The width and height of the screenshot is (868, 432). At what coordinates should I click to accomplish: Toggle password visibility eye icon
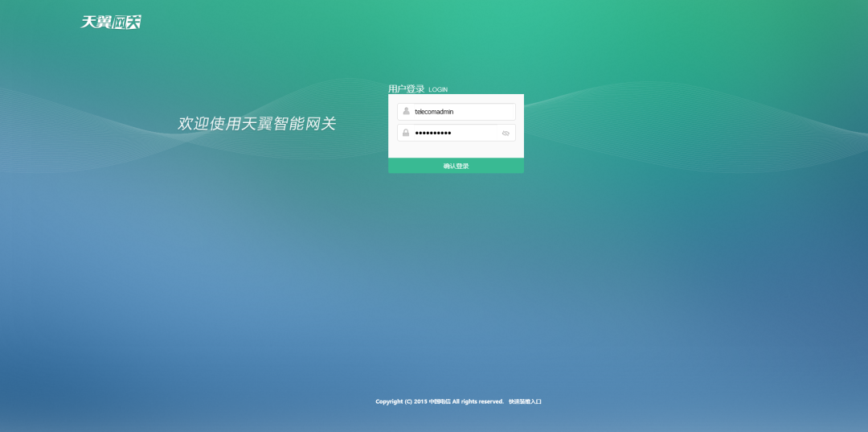coord(506,133)
